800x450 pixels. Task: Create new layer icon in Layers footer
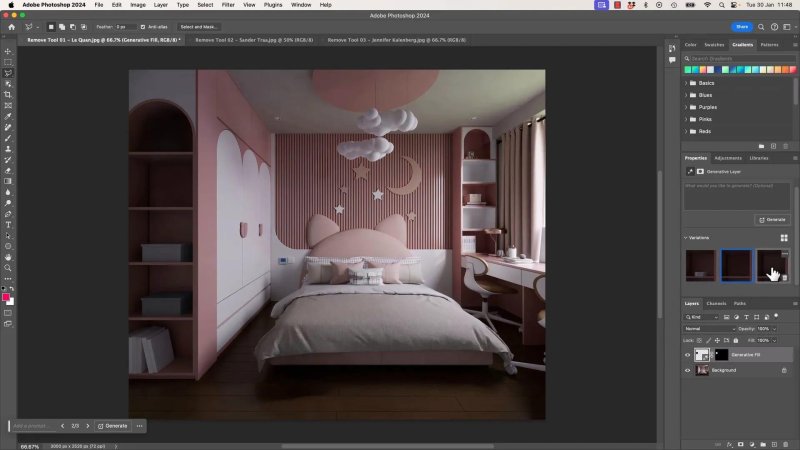point(774,444)
